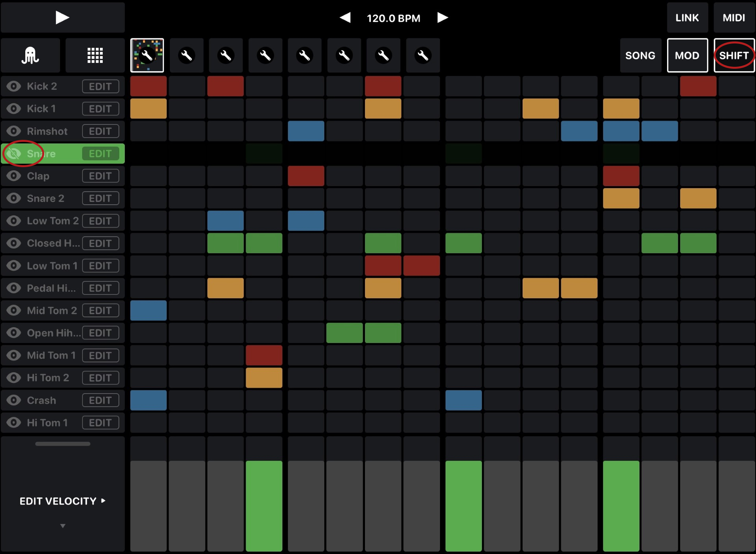Select the Mid Tom 2 track name

tap(52, 311)
